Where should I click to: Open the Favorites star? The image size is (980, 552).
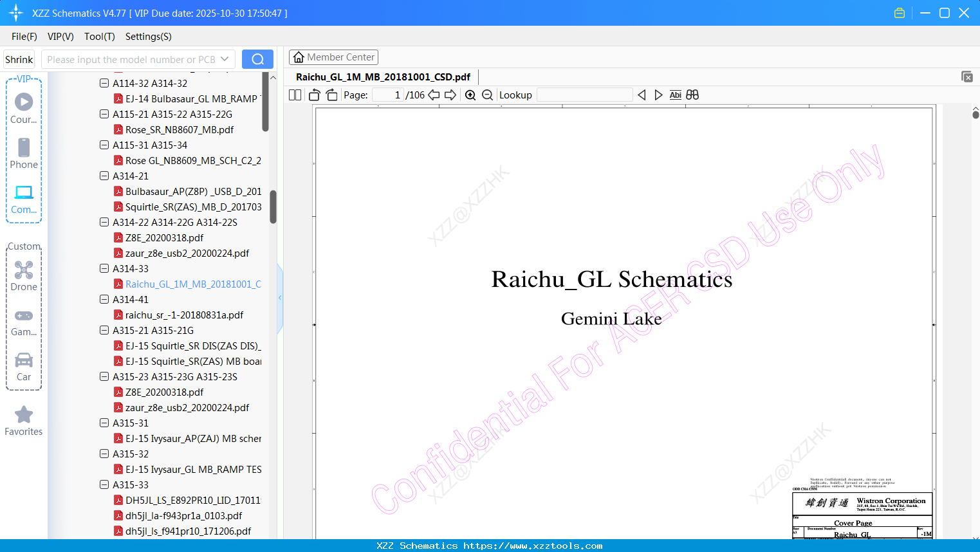click(24, 421)
